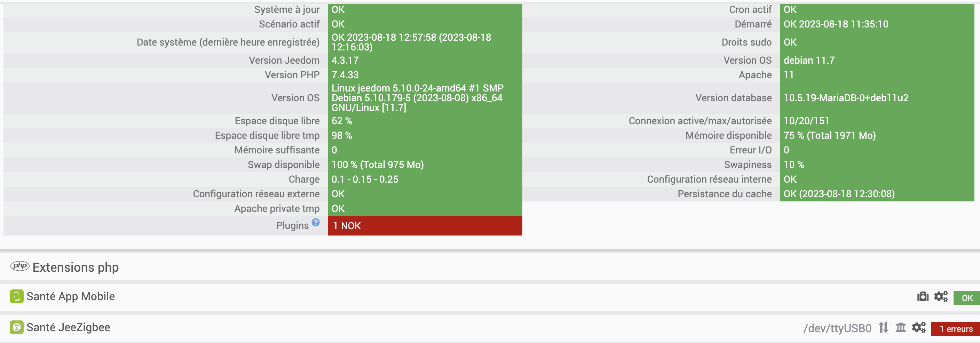Click the /dev/ttyUSB0 port label

[x=837, y=328]
